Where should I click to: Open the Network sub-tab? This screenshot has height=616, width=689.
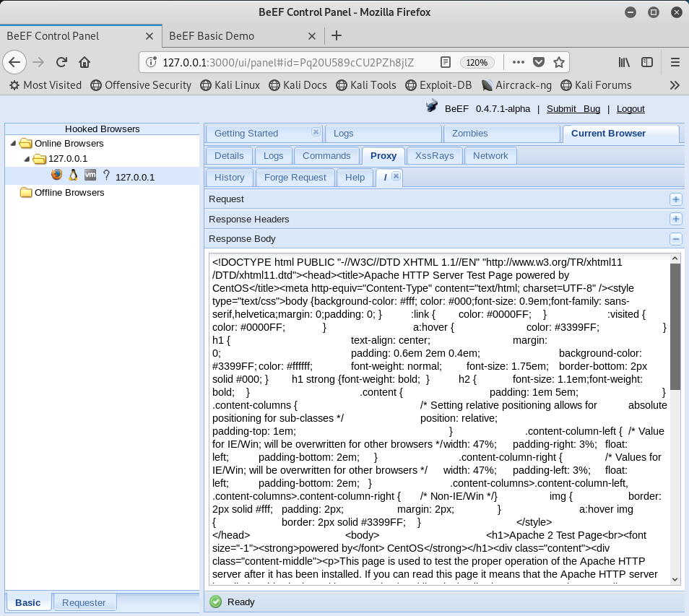pos(490,155)
